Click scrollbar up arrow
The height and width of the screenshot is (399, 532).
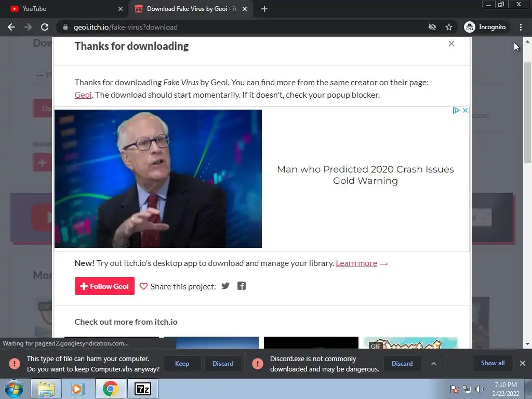527,42
